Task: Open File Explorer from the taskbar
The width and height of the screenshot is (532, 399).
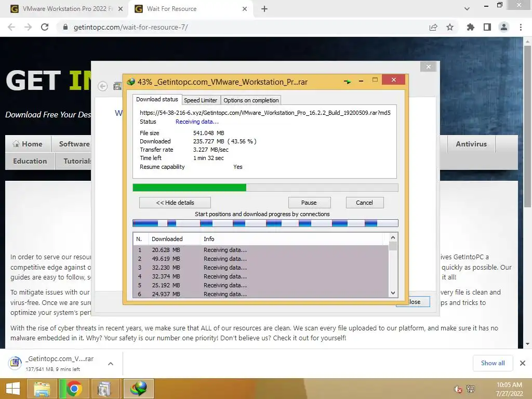Action: tap(42, 389)
